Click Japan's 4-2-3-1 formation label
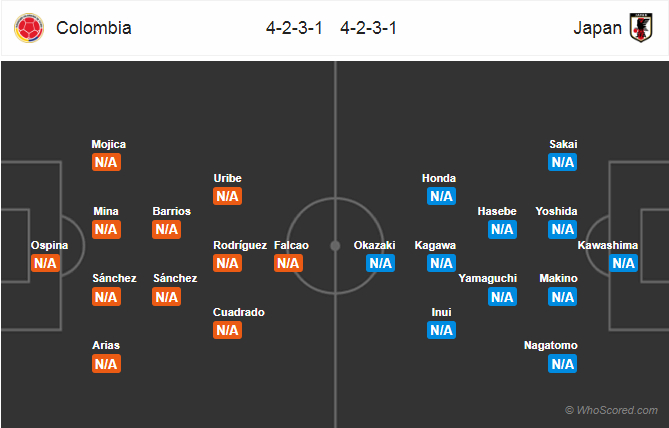The image size is (669, 428). tap(369, 28)
